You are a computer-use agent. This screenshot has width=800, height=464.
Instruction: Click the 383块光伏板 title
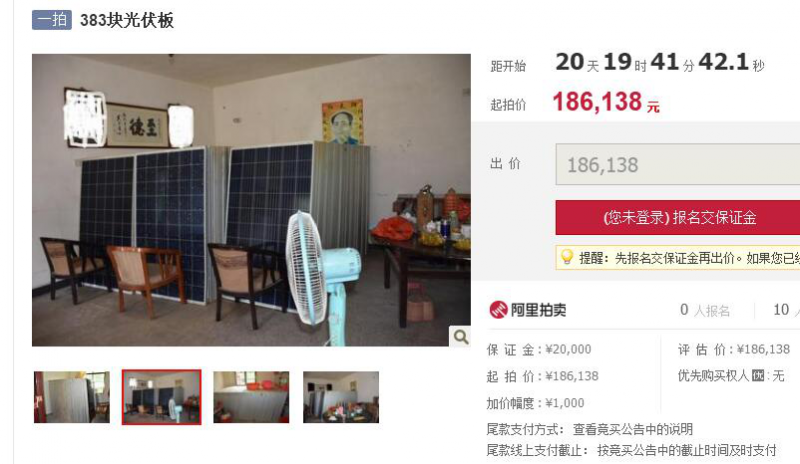point(127,20)
